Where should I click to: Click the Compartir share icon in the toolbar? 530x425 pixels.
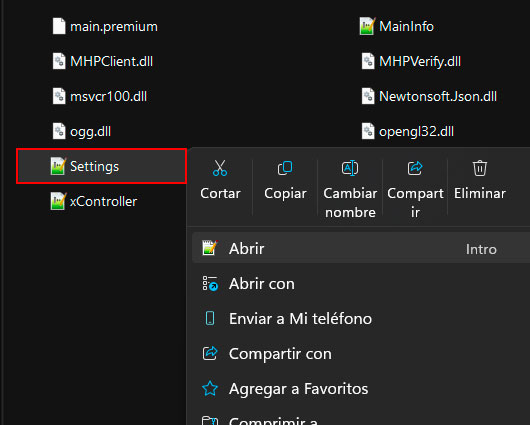[415, 168]
